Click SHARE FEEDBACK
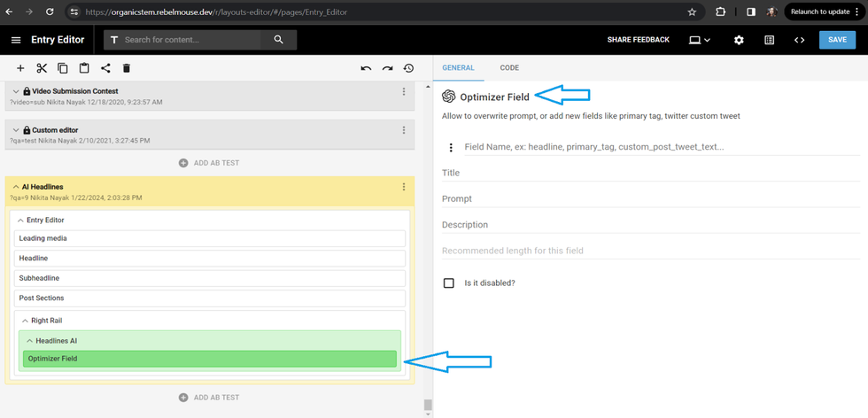Screen dimensions: 868x418 pyautogui.click(x=639, y=40)
